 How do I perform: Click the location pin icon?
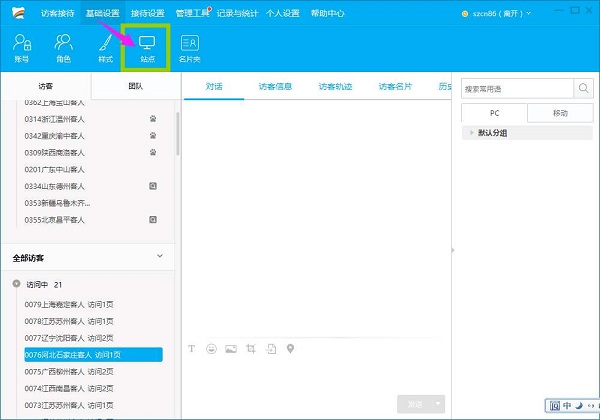290,348
